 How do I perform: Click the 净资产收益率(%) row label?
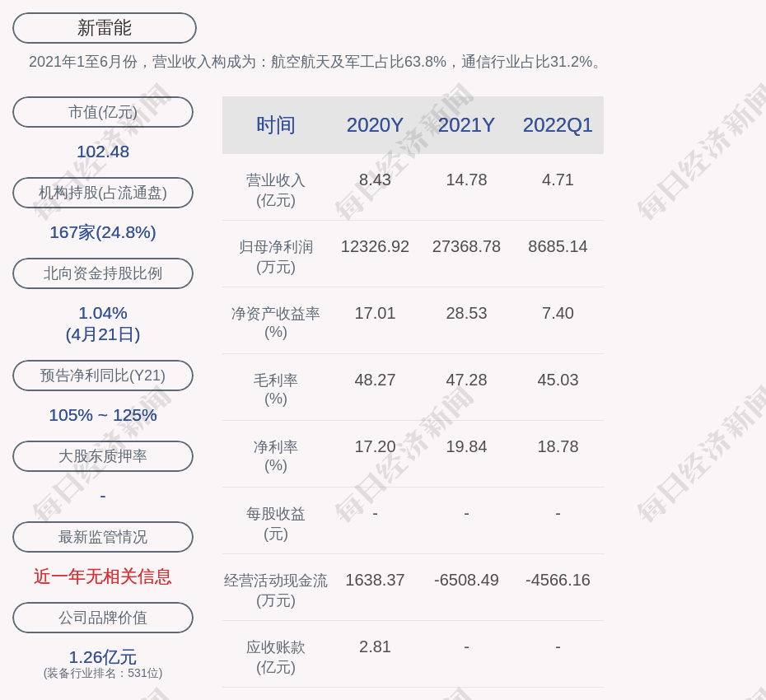point(276,323)
